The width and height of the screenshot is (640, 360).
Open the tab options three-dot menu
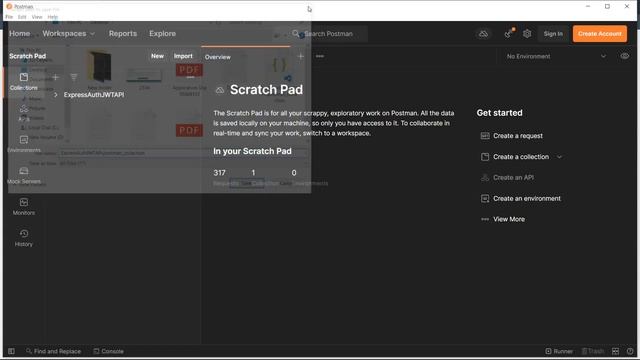tap(320, 56)
